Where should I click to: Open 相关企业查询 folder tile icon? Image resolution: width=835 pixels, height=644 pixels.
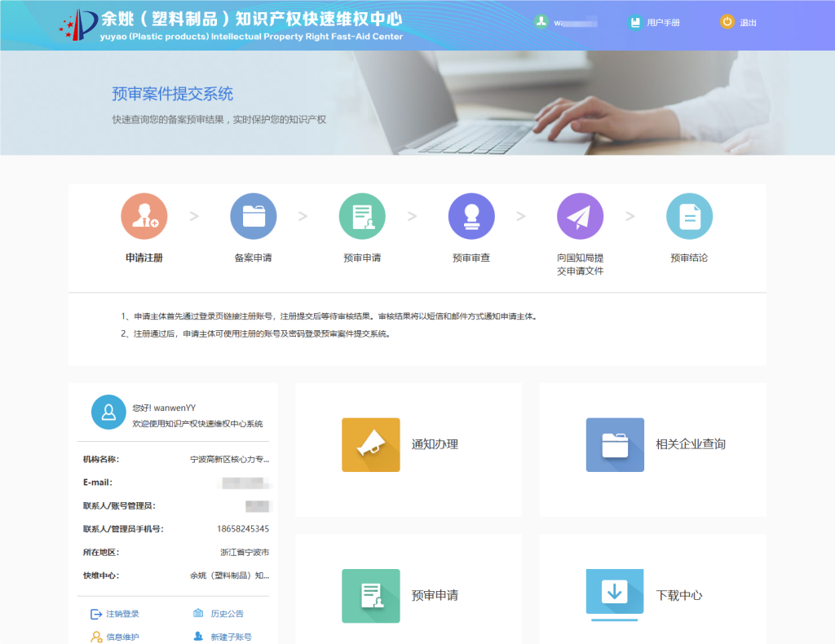[x=615, y=445]
